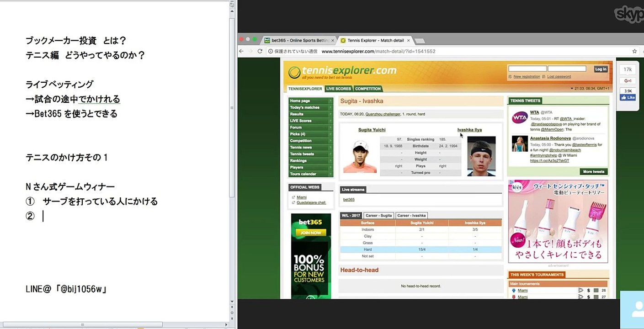Viewport: 644px width, 329px height.
Task: Open the WTA tweet author link
Action: coord(534,112)
